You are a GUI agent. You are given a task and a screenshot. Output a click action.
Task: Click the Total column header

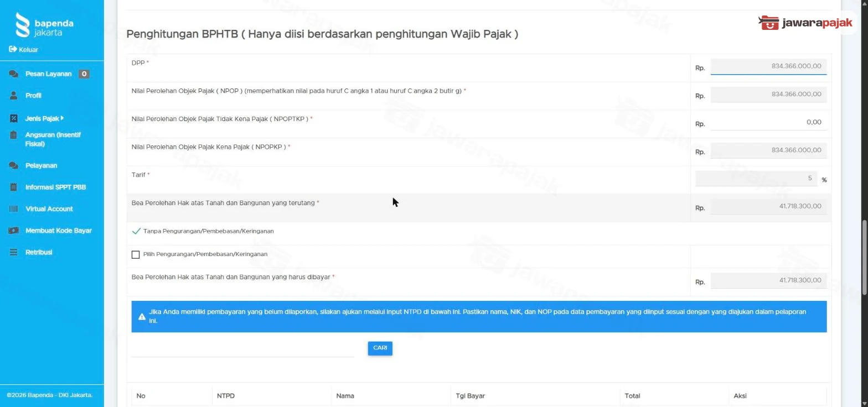tap(632, 396)
